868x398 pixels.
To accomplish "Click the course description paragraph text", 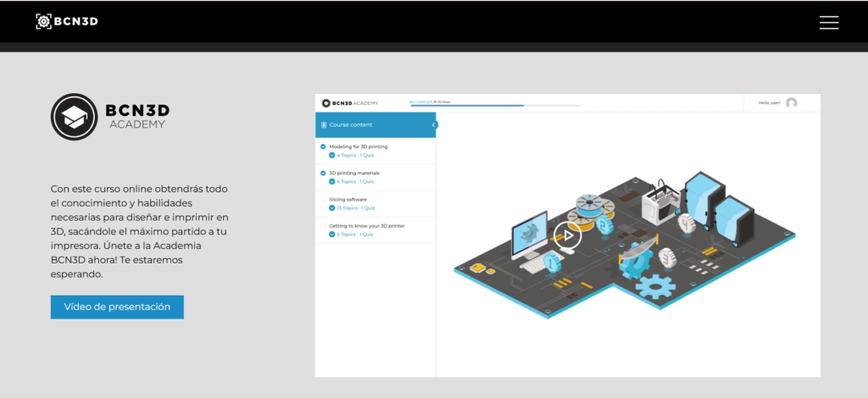I will (x=140, y=231).
